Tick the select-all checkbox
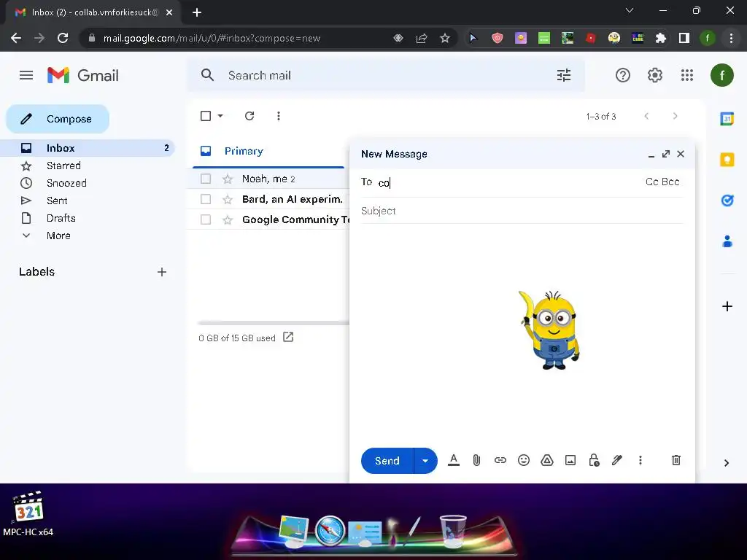The image size is (747, 560). (206, 116)
